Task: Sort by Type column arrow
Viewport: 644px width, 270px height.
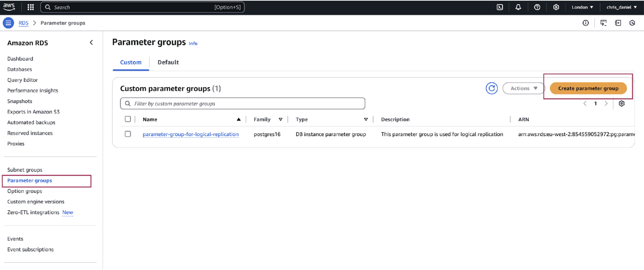Action: coord(366,120)
